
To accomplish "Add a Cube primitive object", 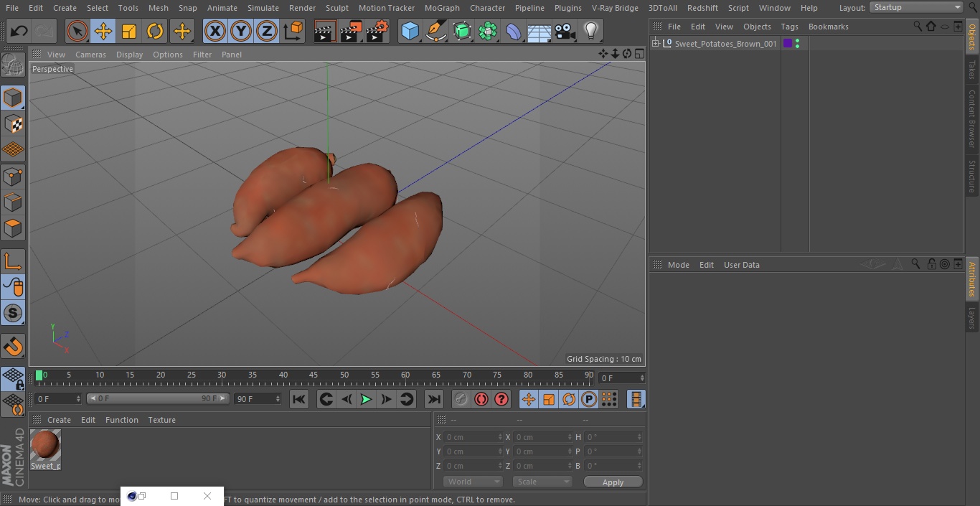I will point(410,31).
